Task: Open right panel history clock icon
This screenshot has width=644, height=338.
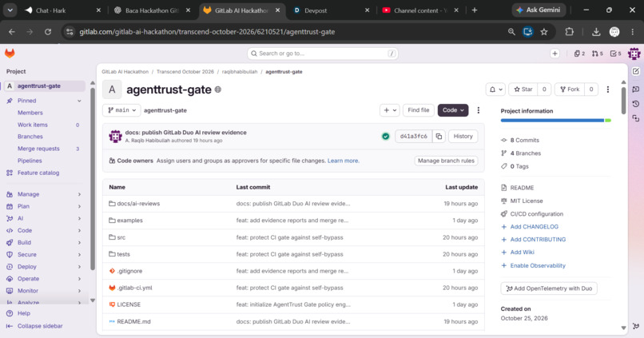Action: coord(636,104)
